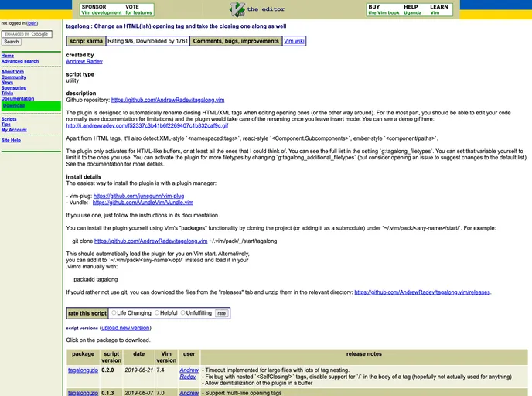Open the Documentation sidebar link

[18, 99]
